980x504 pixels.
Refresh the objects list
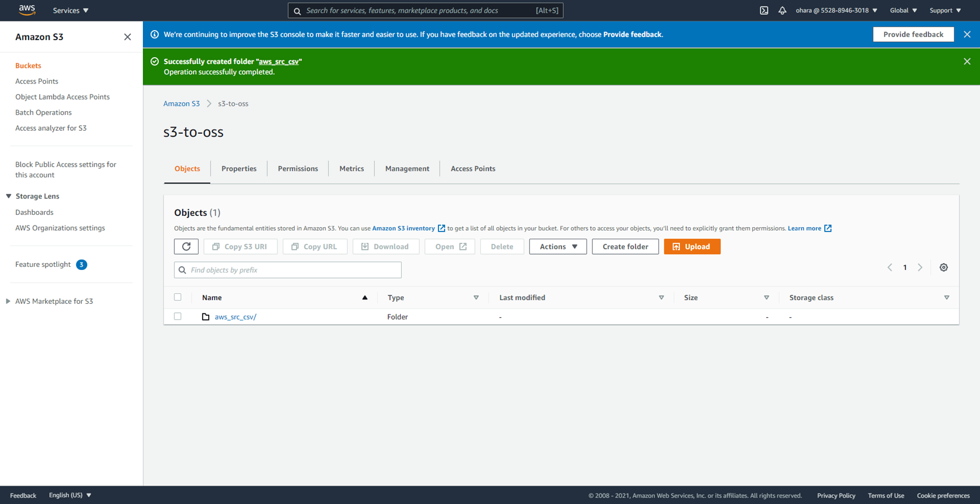click(x=186, y=246)
